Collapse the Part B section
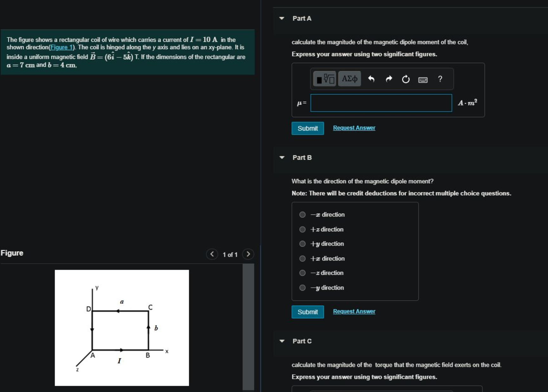Screen dimensions: 548x392 281,157
